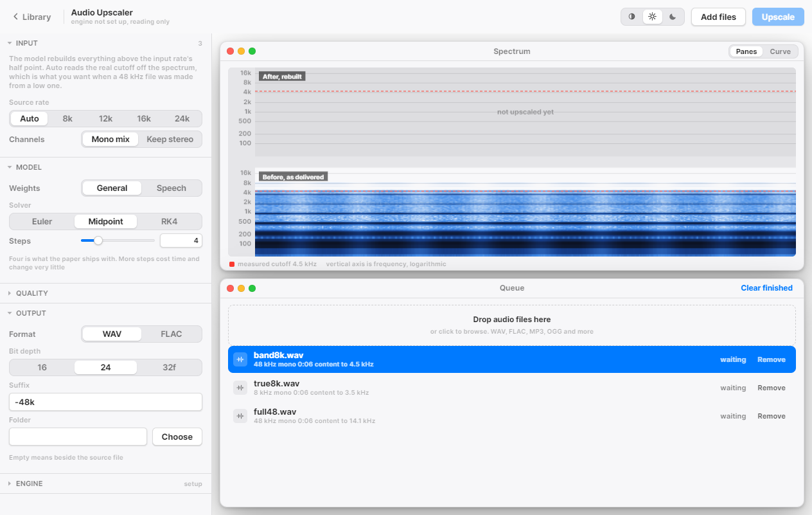Click the red measured cutoff legend square
Image resolution: width=812 pixels, height=515 pixels.
pyautogui.click(x=232, y=264)
